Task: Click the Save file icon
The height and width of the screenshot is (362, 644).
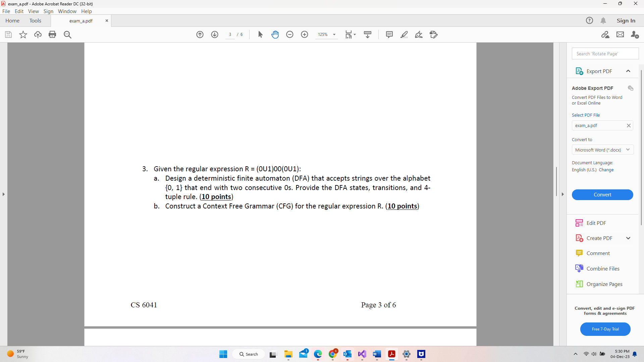Action: (8, 35)
